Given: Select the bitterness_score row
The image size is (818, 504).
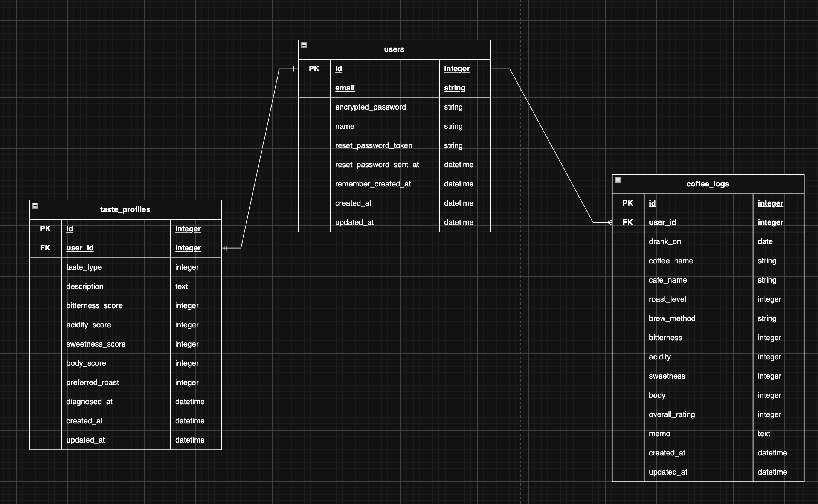Looking at the screenshot, I should [x=95, y=306].
